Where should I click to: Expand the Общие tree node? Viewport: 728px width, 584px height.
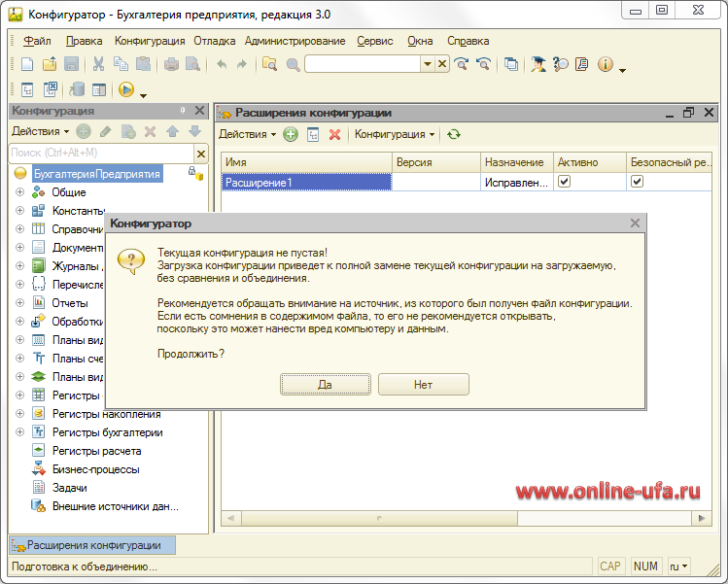click(x=19, y=191)
